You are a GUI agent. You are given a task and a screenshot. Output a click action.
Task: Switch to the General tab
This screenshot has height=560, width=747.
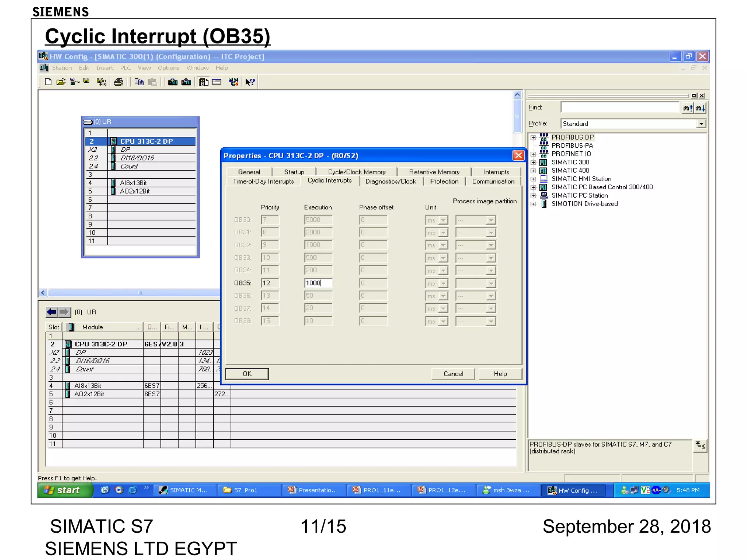pos(249,172)
